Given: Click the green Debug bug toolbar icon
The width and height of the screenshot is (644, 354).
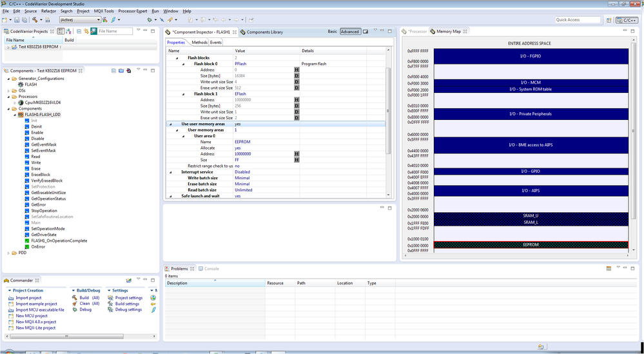Looking at the screenshot, I should (x=150, y=20).
